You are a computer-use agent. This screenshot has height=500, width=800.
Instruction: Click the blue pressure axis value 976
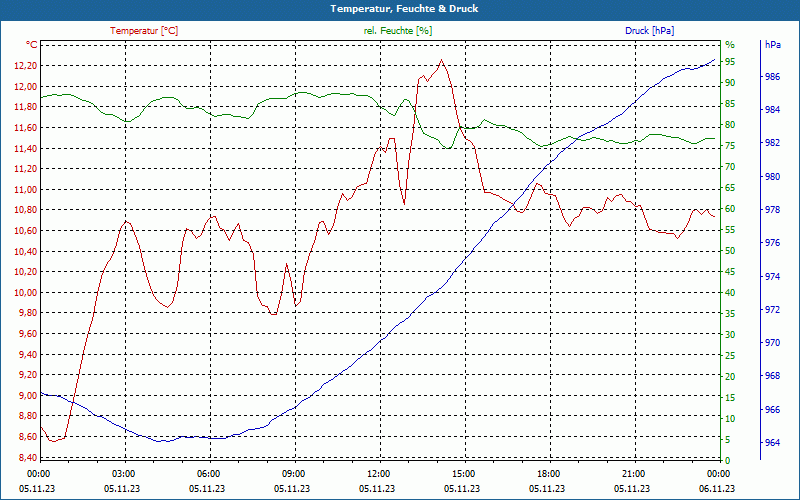pyautogui.click(x=773, y=243)
